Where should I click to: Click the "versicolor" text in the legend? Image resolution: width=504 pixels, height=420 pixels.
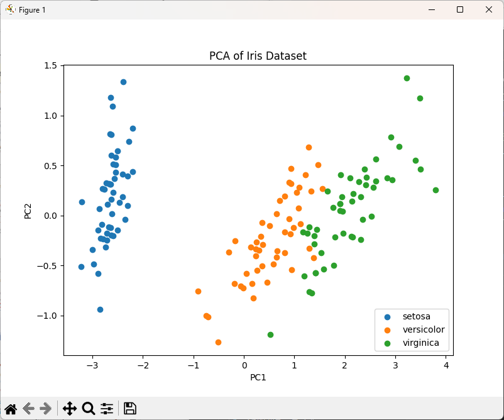pyautogui.click(x=424, y=329)
